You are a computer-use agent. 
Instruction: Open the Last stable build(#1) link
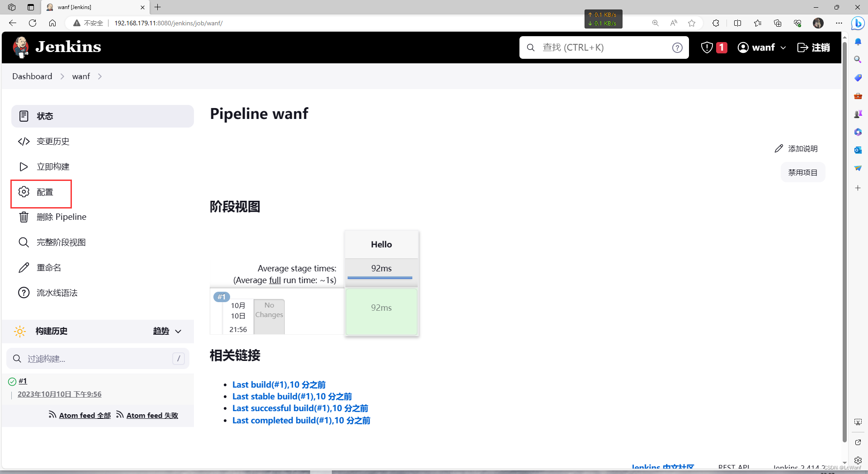tap(292, 397)
